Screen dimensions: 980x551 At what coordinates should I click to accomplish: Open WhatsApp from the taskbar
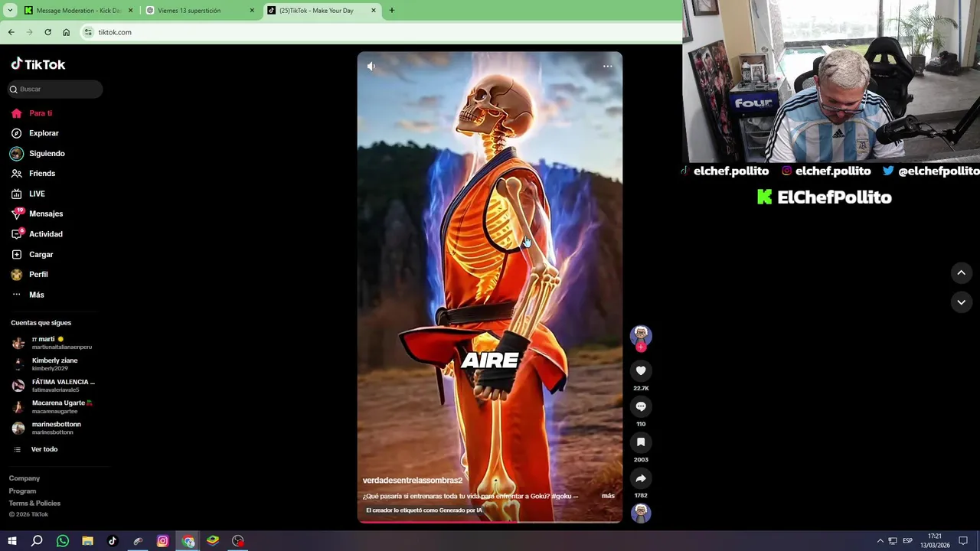[62, 541]
